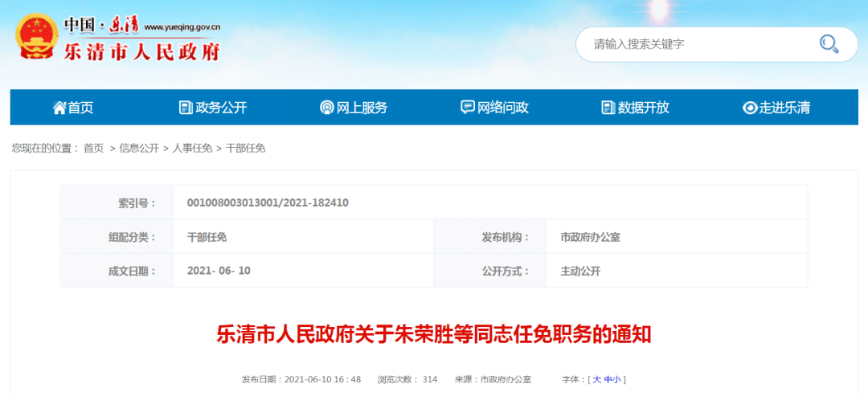Set font size to 大
The image size is (868, 396).
click(x=596, y=379)
